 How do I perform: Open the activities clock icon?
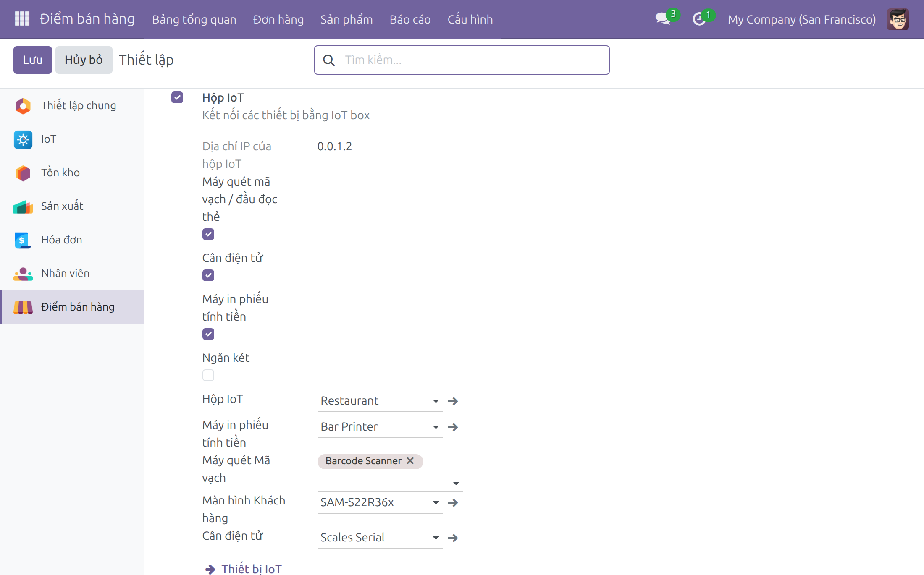coord(699,19)
